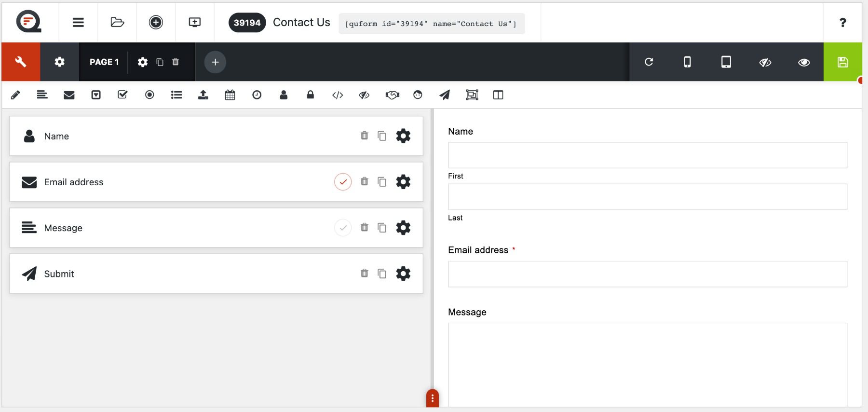868x412 pixels.
Task: Toggle required on the Message element
Action: click(x=343, y=228)
